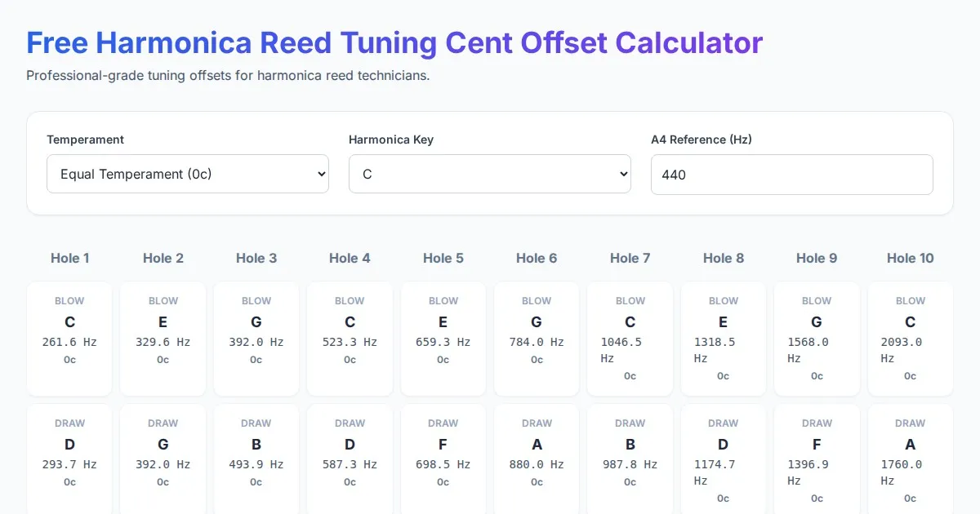Screen dimensions: 980x514
Task: Click the Hole 6 draw A 880.0 Hz card
Action: [x=537, y=460]
